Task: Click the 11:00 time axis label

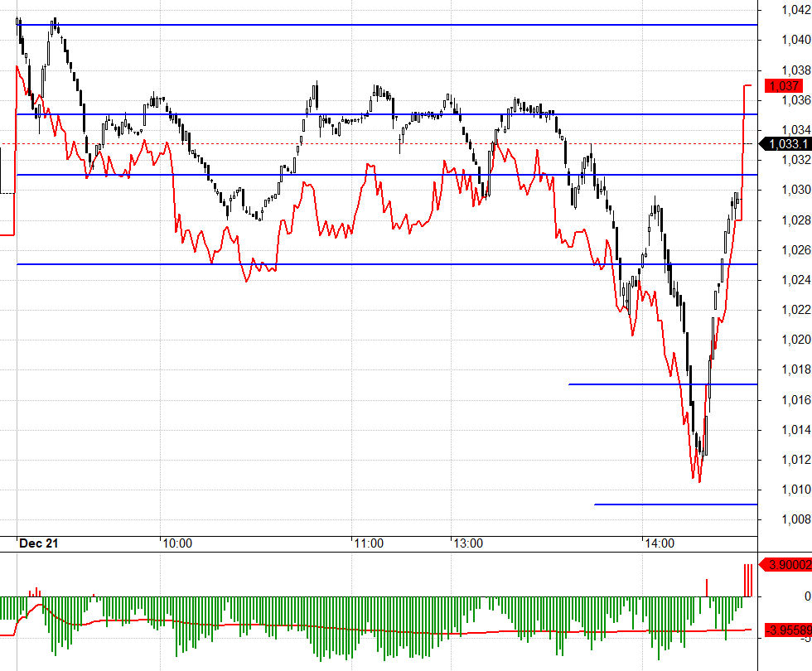Action: point(369,543)
